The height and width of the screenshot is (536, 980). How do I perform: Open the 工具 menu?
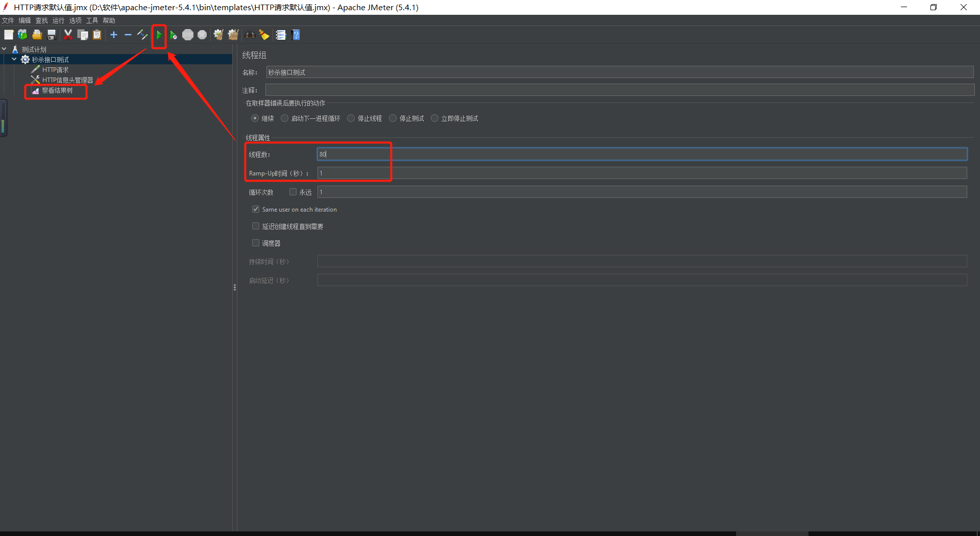[91, 20]
